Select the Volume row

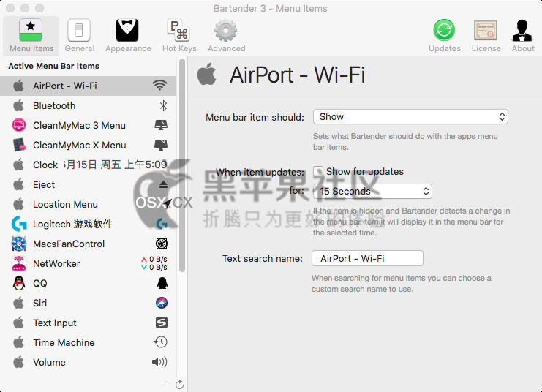(89, 361)
